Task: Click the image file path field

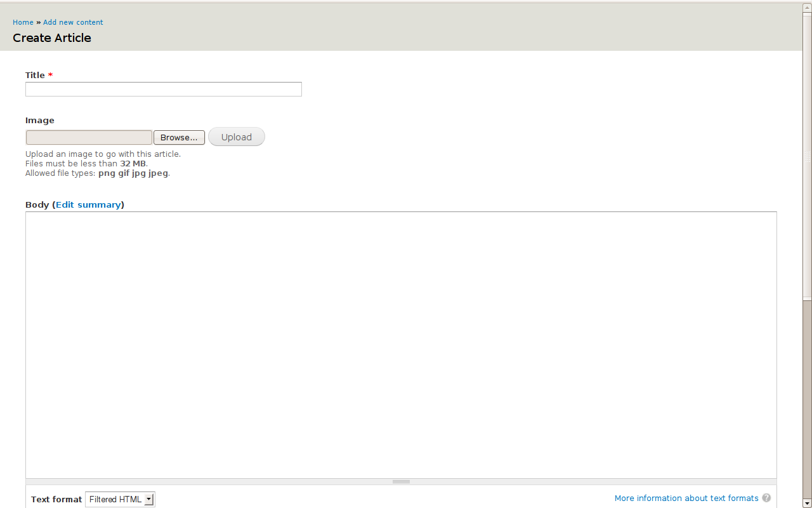Action: tap(89, 137)
